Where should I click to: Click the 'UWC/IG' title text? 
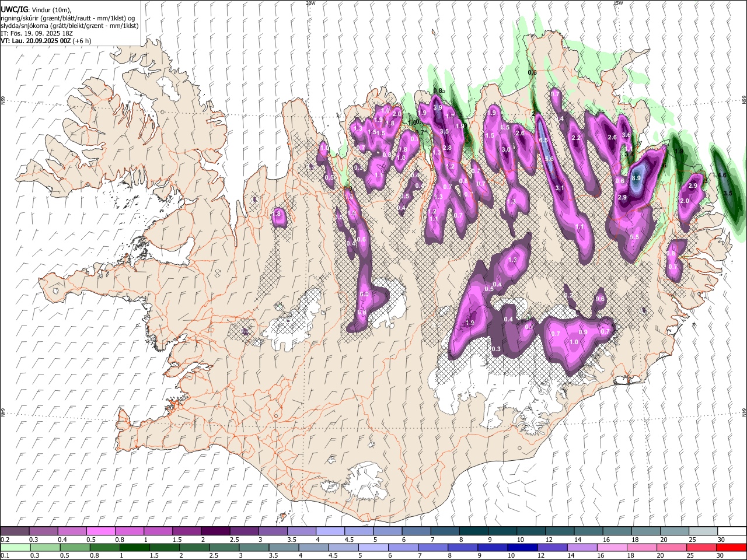14,9
